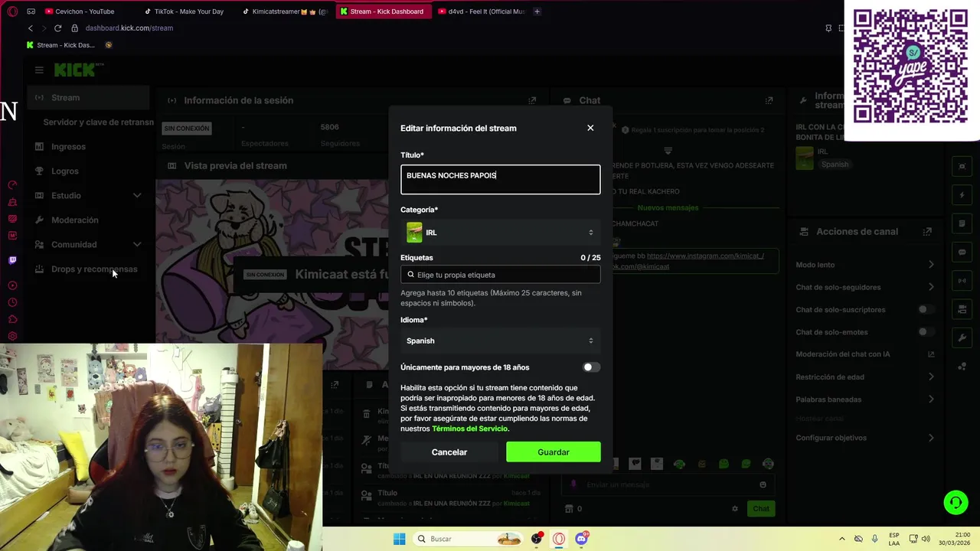Viewport: 980px width, 551px height.
Task: Open a new browser tab with plus
Action: pyautogui.click(x=537, y=11)
